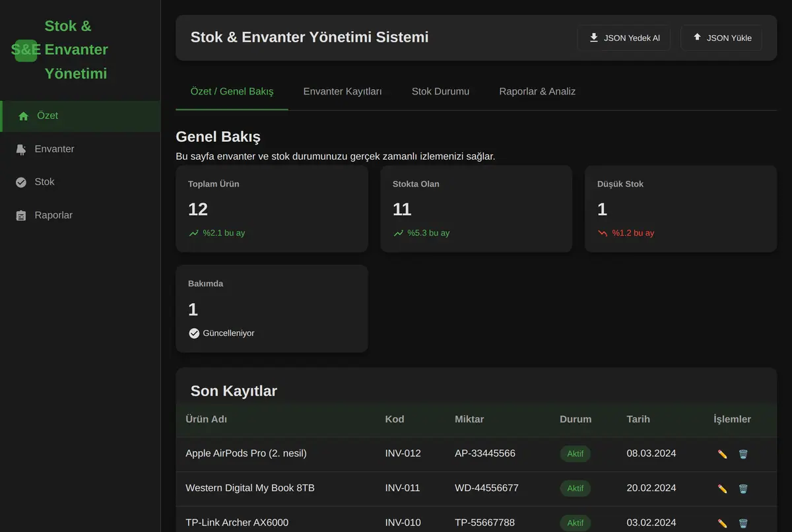Edit the TP-Link Archer AX6000 record

click(722, 523)
